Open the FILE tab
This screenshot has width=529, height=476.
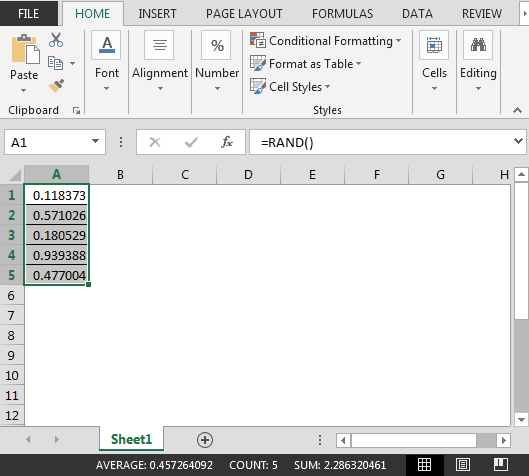point(29,13)
